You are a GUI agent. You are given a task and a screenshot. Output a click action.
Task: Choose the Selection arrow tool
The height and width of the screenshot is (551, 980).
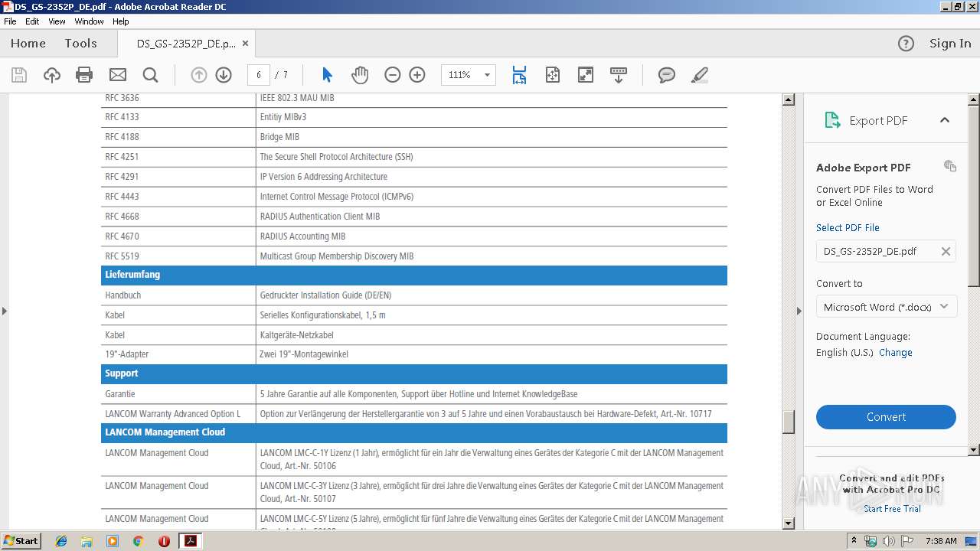[x=327, y=75]
